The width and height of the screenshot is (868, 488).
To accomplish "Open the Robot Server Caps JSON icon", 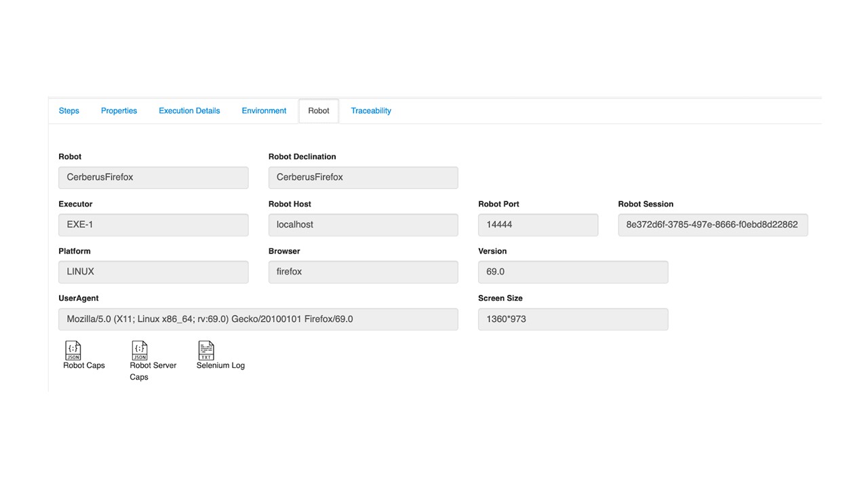I will pyautogui.click(x=140, y=350).
